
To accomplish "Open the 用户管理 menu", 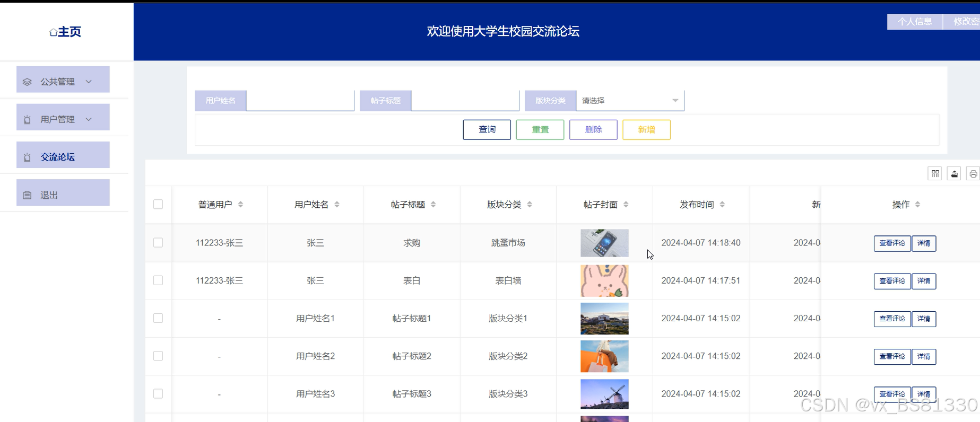I will click(x=63, y=117).
